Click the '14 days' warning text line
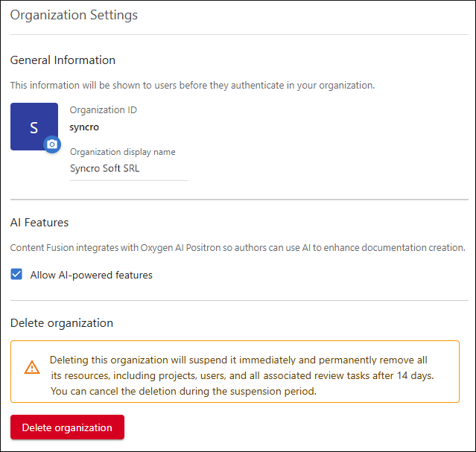This screenshot has width=476, height=452. click(x=241, y=375)
